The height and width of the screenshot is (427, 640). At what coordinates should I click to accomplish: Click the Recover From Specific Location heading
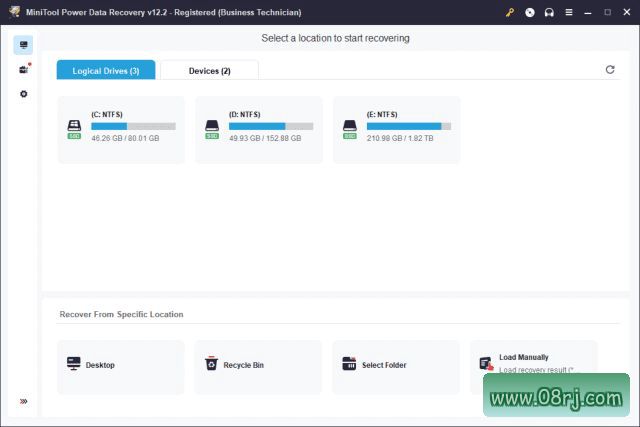[121, 314]
